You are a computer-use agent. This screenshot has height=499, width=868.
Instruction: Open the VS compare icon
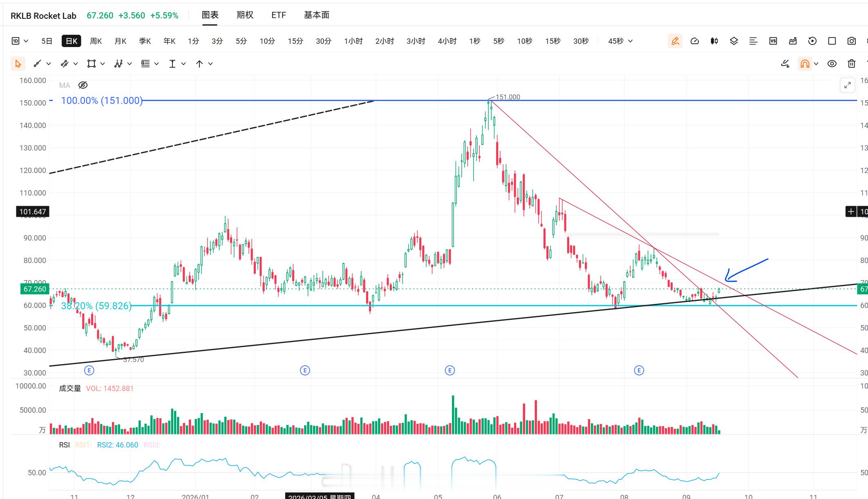(773, 41)
